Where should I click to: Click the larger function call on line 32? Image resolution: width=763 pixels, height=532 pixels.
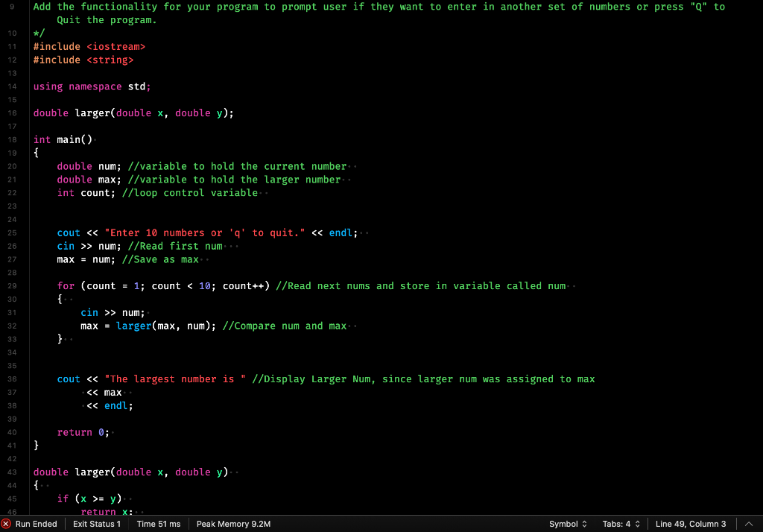[133, 326]
